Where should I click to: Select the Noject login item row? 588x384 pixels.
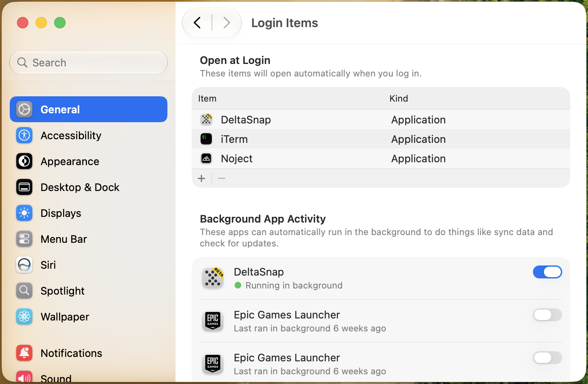(x=381, y=158)
